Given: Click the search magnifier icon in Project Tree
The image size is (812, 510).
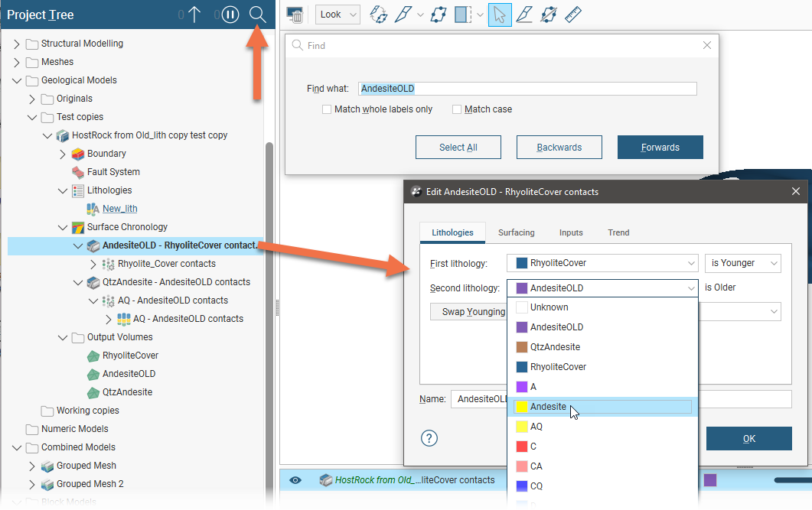Looking at the screenshot, I should (x=257, y=15).
